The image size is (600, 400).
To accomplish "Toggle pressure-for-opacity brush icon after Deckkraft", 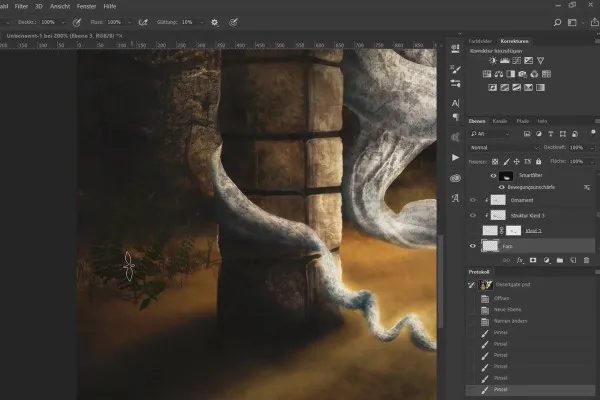I will click(x=77, y=23).
